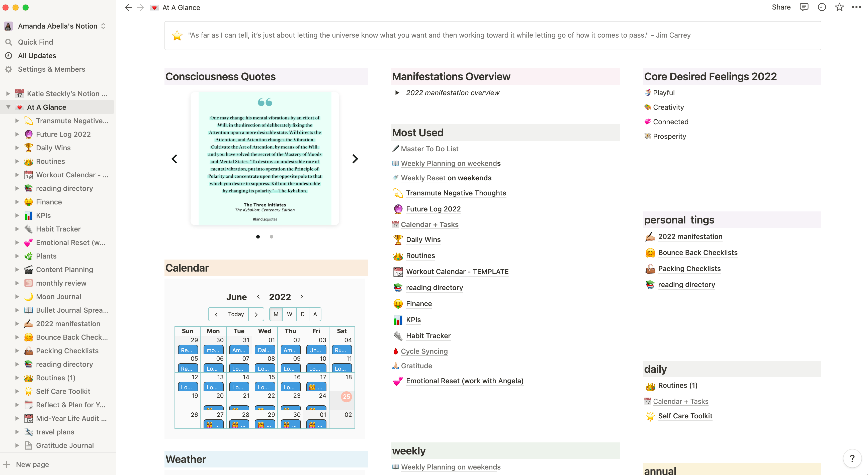Open page updates history clock icon
Image resolution: width=868 pixels, height=475 pixels.
tap(822, 7)
